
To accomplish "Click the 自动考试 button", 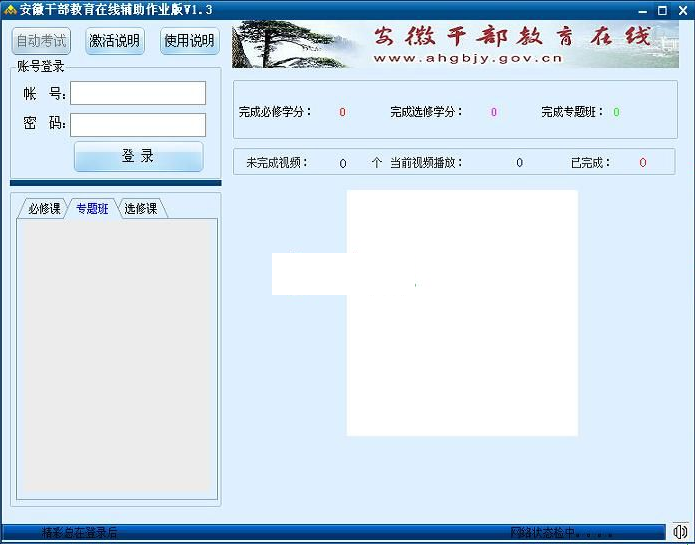I will click(x=42, y=41).
